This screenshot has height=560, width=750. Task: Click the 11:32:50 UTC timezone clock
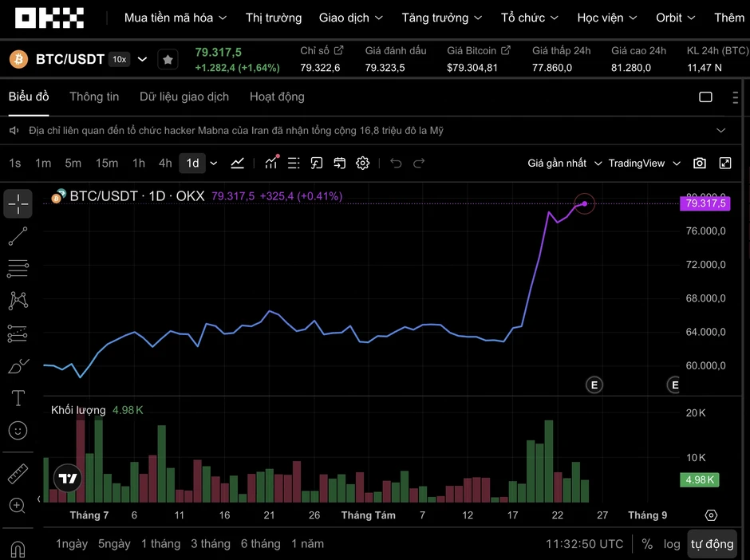(585, 544)
